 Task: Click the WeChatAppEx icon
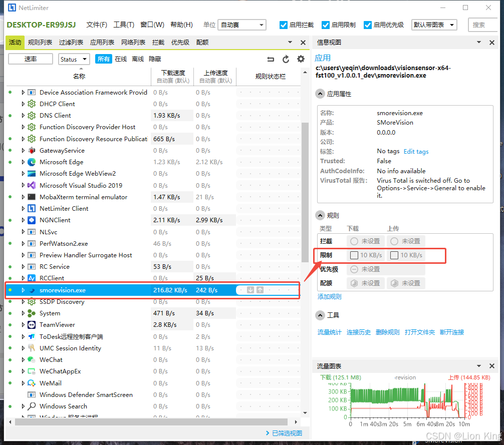(x=32, y=371)
